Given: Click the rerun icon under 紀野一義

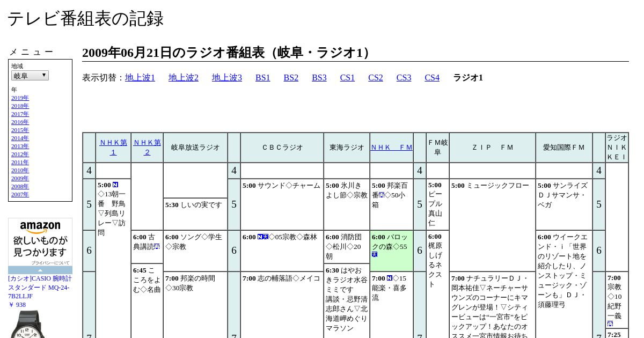Looking at the screenshot, I should point(610,324).
